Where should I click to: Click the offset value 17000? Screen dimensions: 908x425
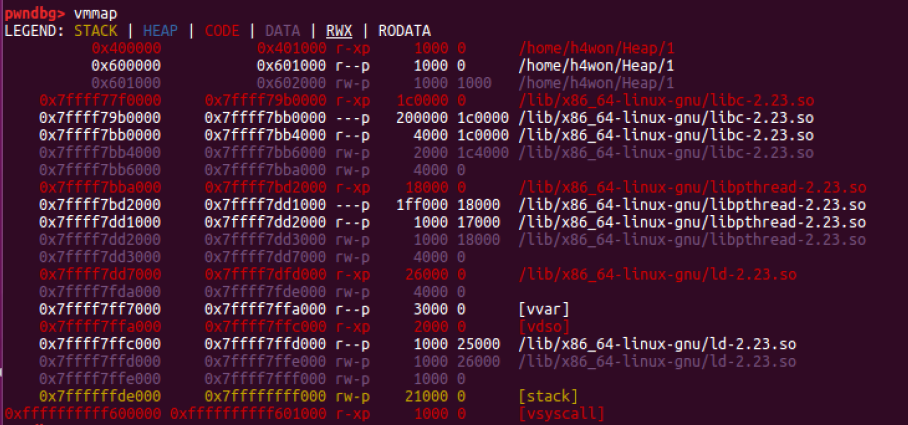point(478,222)
